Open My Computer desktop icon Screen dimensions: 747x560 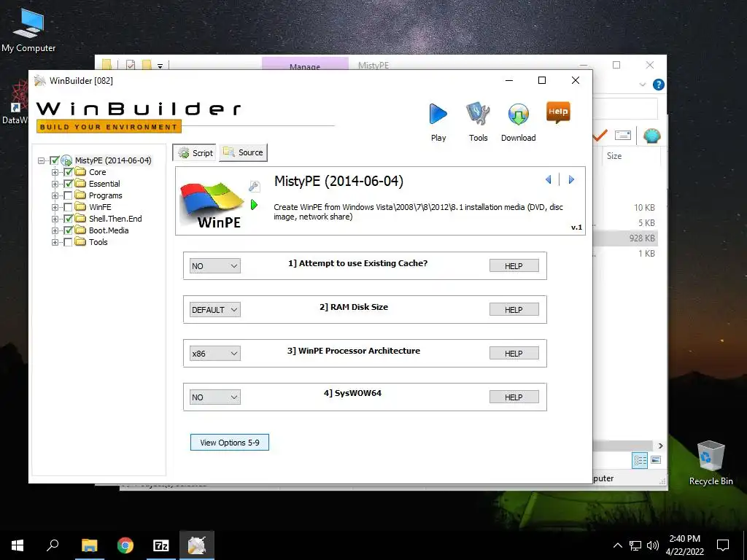click(28, 29)
